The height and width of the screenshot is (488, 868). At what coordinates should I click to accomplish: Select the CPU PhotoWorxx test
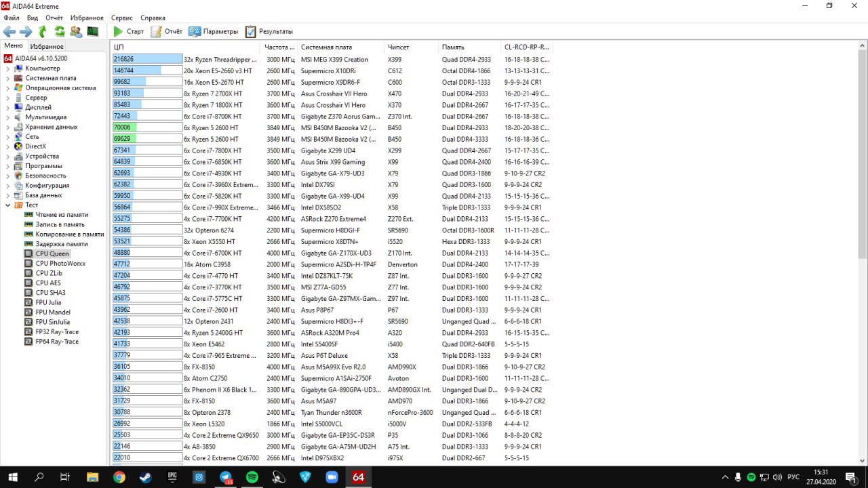pos(60,264)
